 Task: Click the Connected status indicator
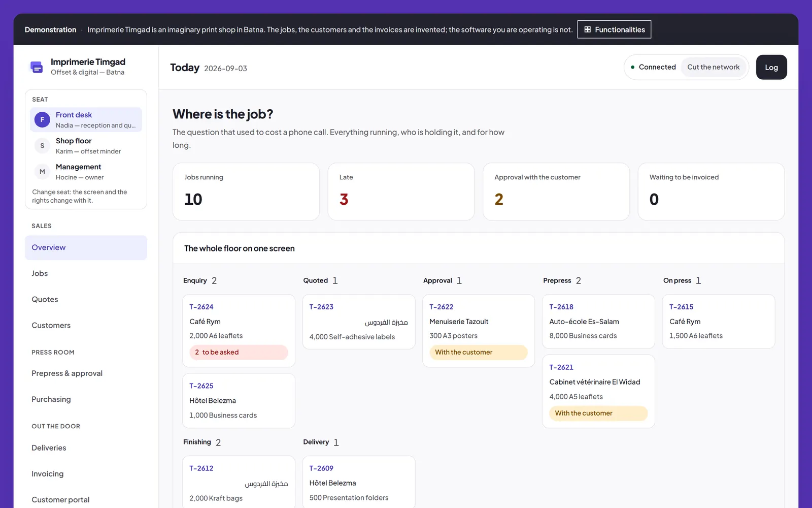tap(653, 67)
